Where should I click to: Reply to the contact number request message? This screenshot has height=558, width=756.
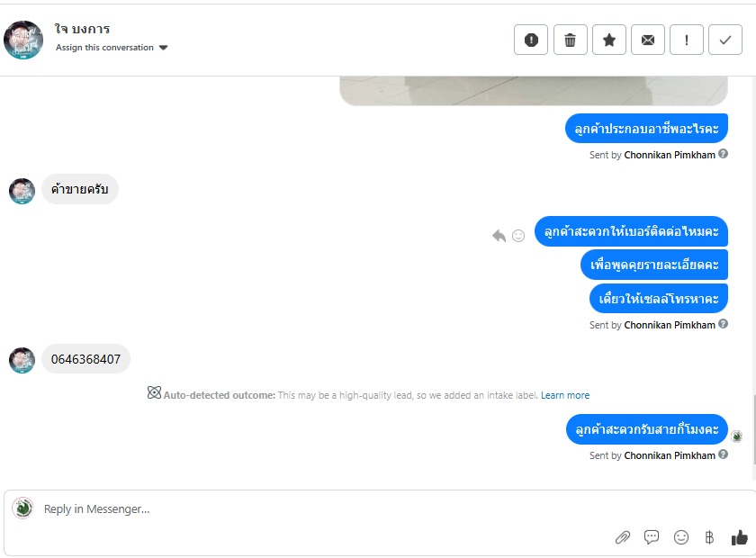click(x=499, y=236)
